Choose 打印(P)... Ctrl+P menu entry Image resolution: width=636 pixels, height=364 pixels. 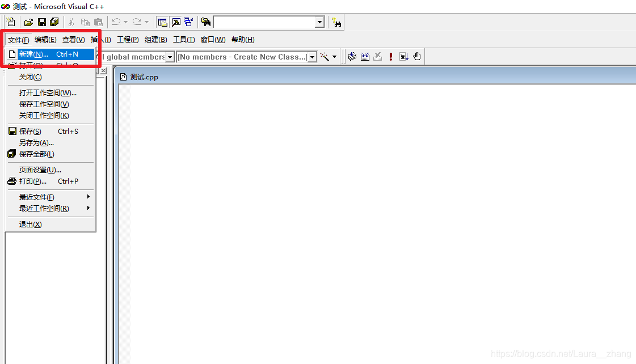coord(50,181)
